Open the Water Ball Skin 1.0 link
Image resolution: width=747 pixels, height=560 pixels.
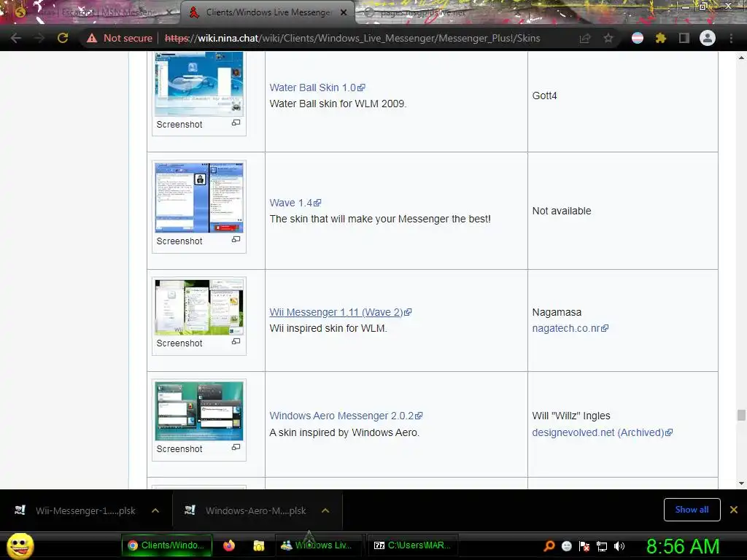(x=317, y=87)
